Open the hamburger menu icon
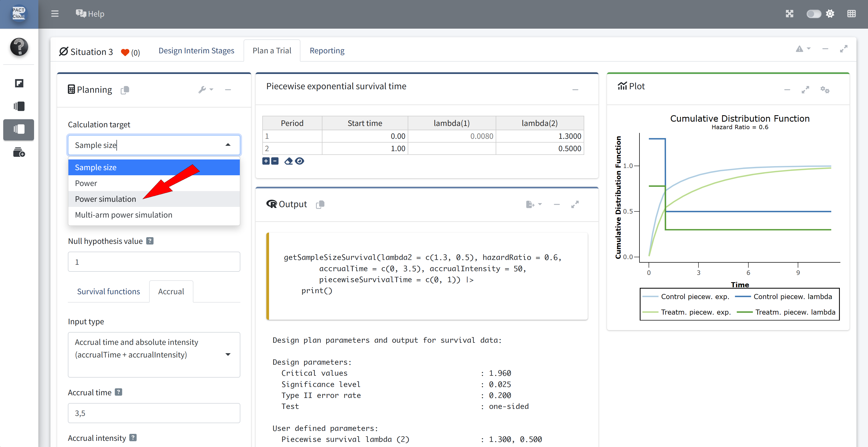The height and width of the screenshot is (447, 868). [x=55, y=14]
